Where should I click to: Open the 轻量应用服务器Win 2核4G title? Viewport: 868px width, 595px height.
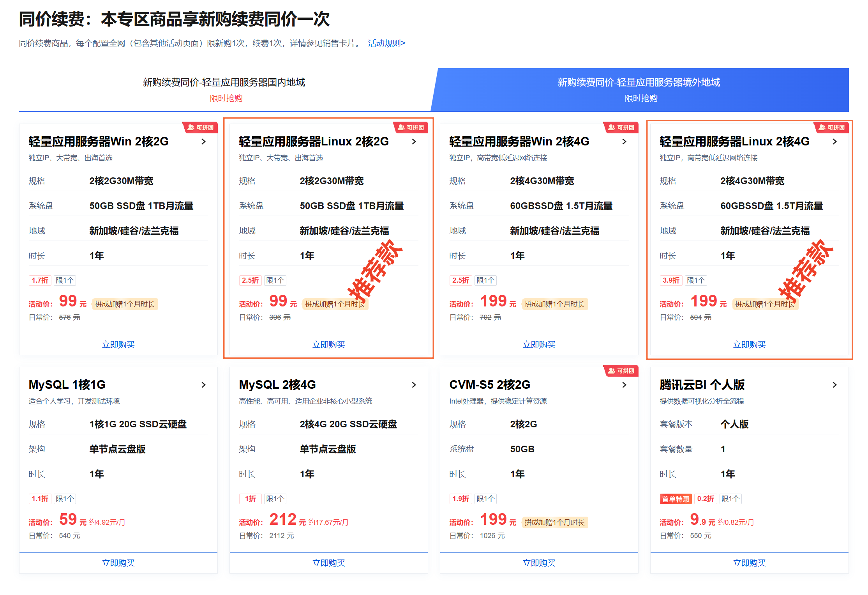[519, 142]
